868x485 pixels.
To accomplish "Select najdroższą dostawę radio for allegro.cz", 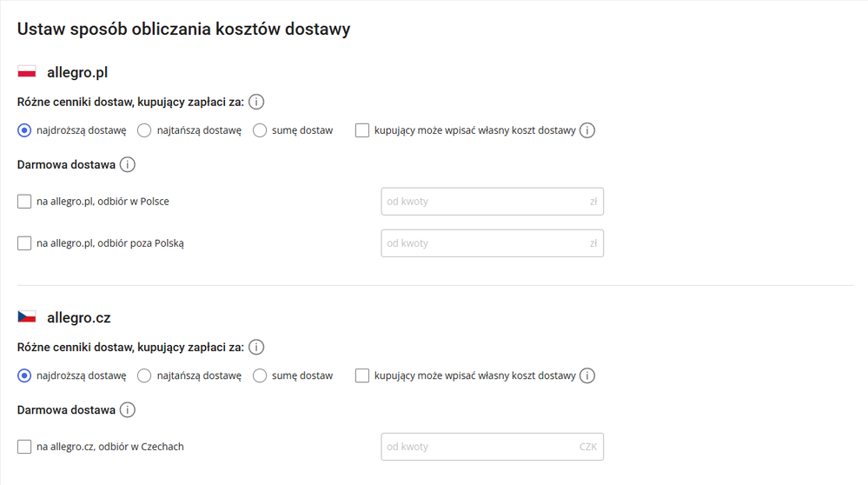I will (x=24, y=375).
